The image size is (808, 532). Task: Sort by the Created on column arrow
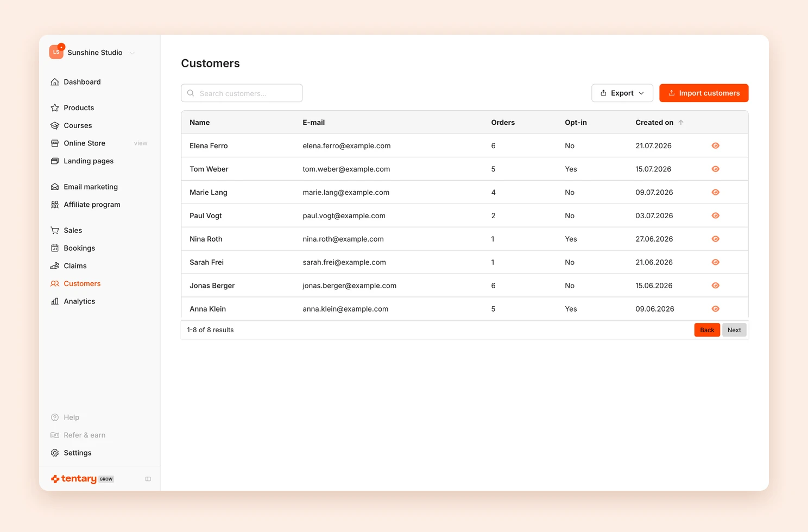[x=681, y=123]
